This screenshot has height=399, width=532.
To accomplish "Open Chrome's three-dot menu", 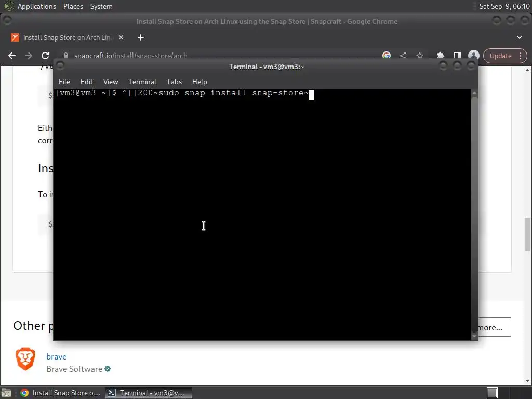I will tap(521, 56).
